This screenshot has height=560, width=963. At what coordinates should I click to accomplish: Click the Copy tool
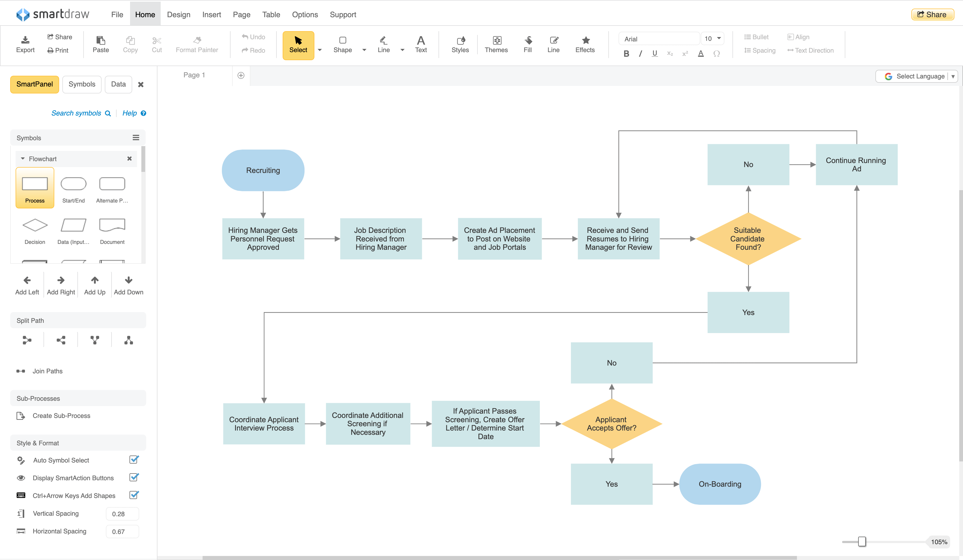tap(130, 44)
